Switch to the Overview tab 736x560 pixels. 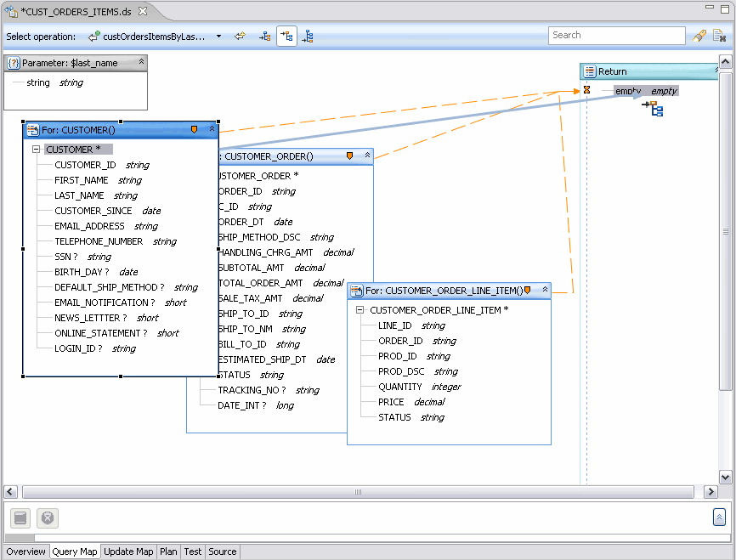25,552
